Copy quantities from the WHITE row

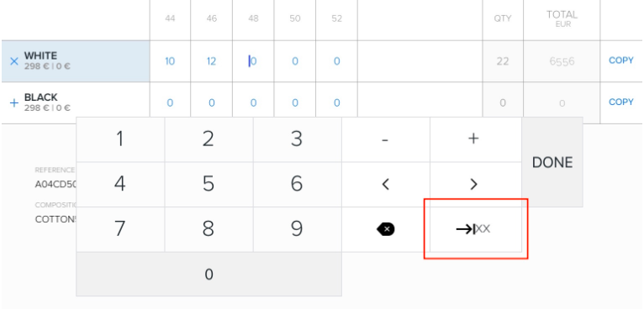pos(621,60)
